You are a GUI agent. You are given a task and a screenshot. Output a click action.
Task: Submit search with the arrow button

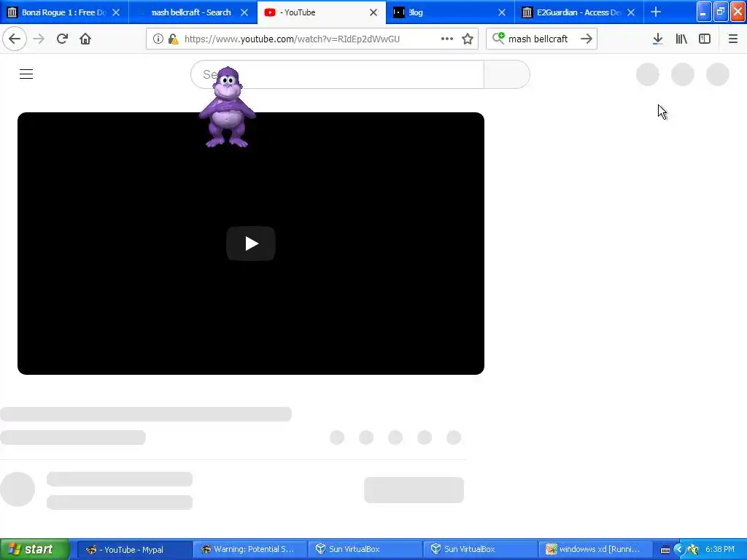587,39
